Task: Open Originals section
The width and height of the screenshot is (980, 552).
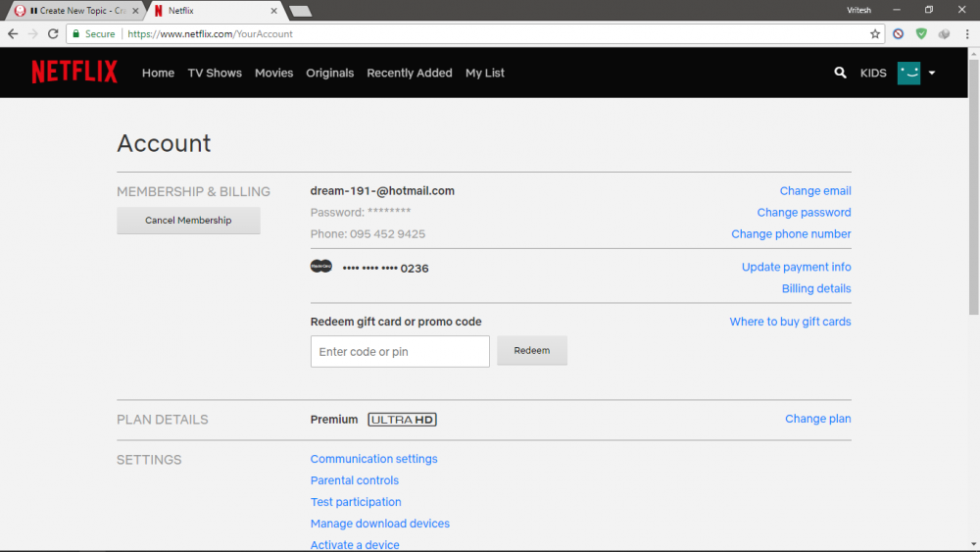Action: coord(330,73)
